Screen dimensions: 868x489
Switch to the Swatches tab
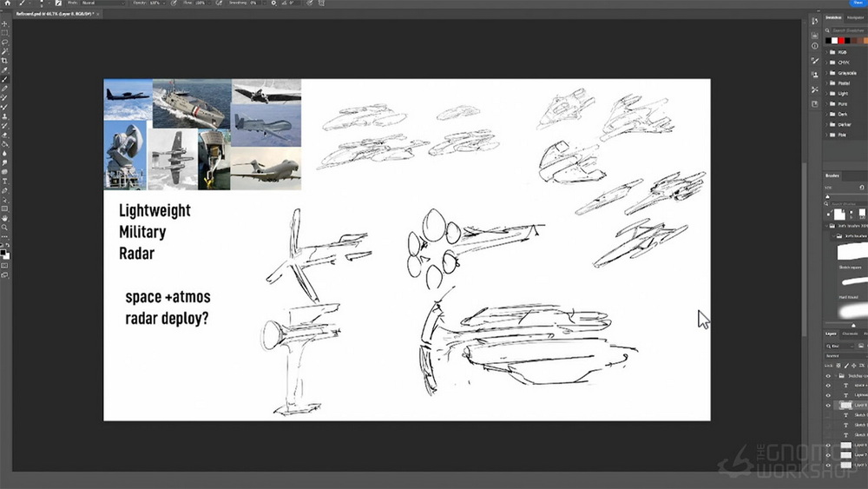pos(833,17)
